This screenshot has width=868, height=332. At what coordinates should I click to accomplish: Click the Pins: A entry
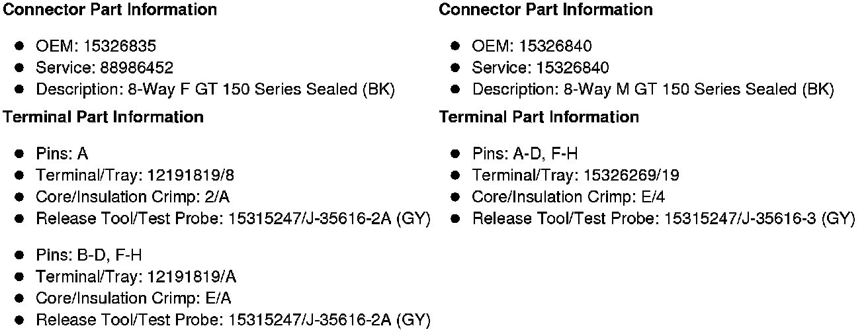[x=62, y=154]
